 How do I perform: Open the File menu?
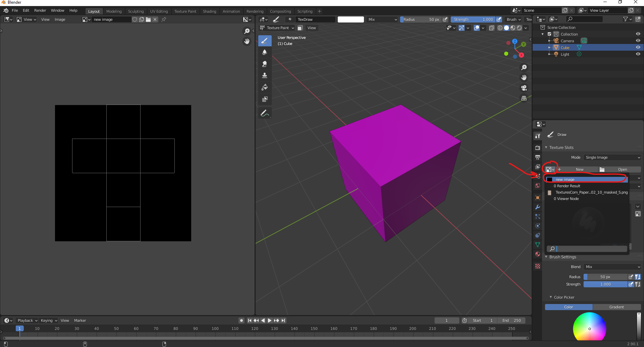click(x=15, y=10)
